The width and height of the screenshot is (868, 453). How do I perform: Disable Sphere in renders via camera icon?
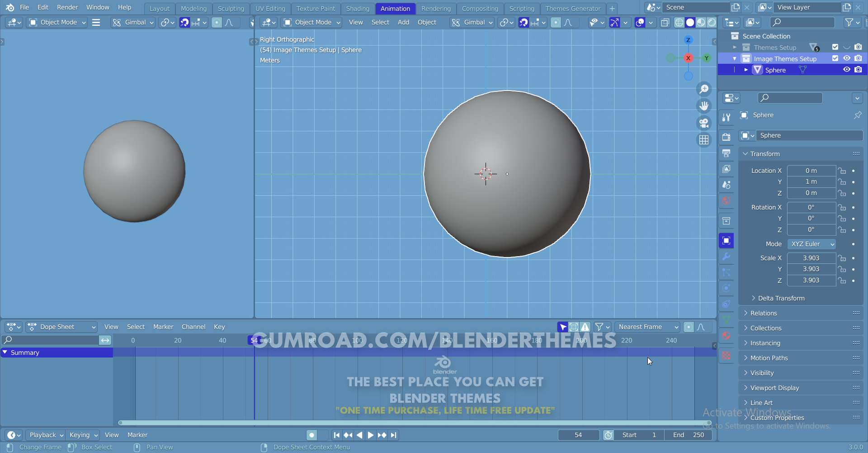point(858,70)
